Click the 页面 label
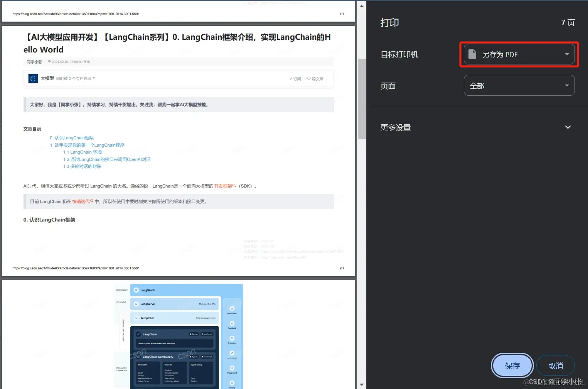 click(x=388, y=86)
